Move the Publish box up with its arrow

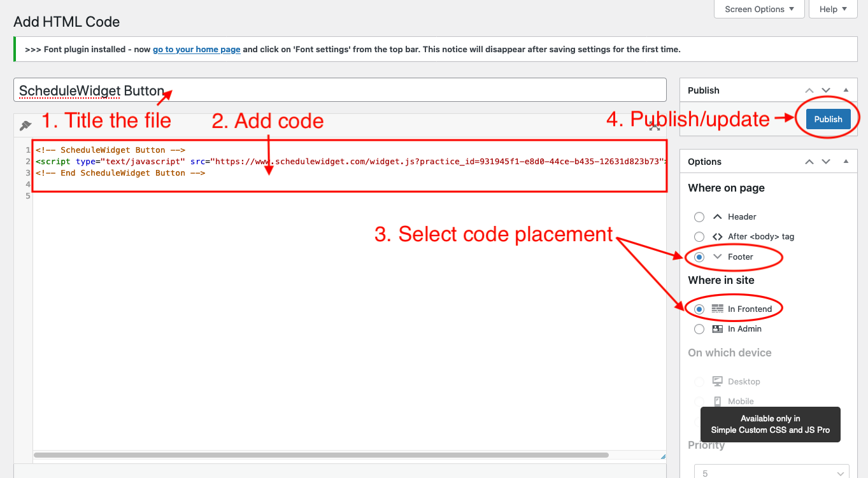(x=809, y=90)
